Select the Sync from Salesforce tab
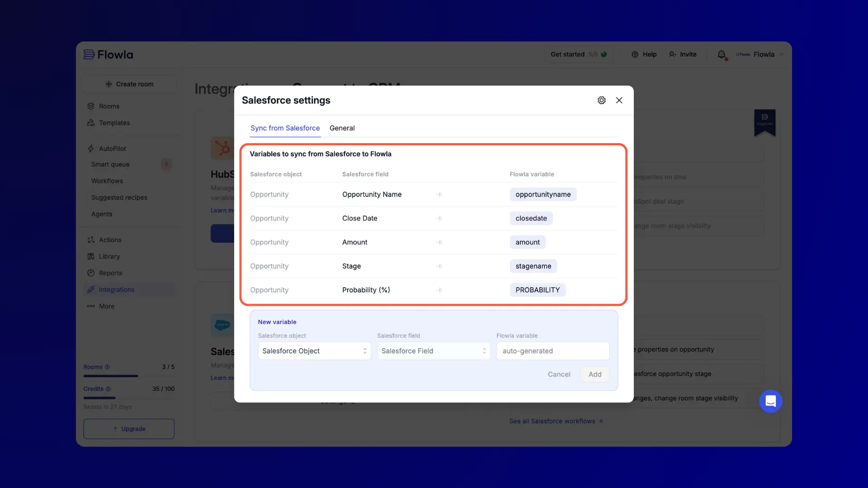 pos(285,128)
